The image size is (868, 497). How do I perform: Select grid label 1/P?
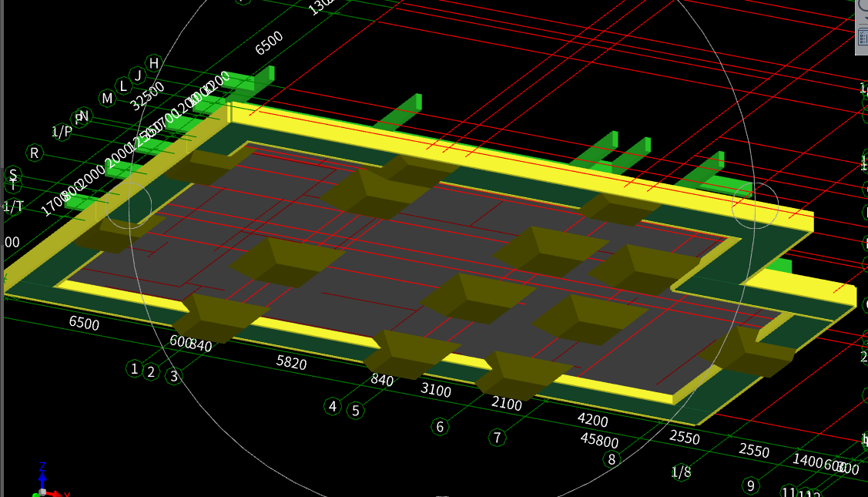point(62,131)
